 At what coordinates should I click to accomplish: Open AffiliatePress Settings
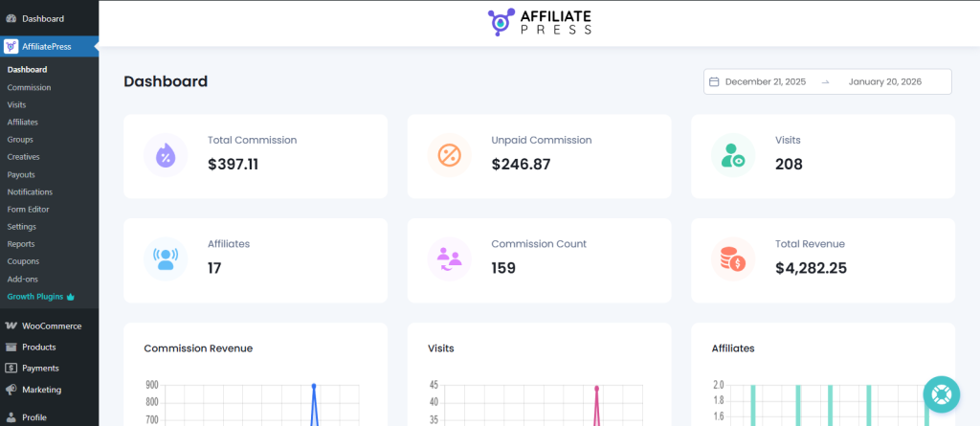[22, 227]
